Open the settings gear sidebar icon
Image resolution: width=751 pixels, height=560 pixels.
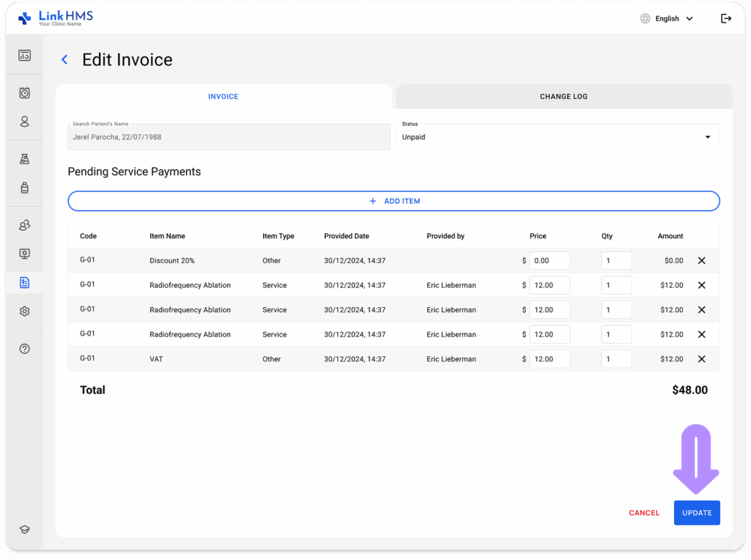pyautogui.click(x=24, y=312)
